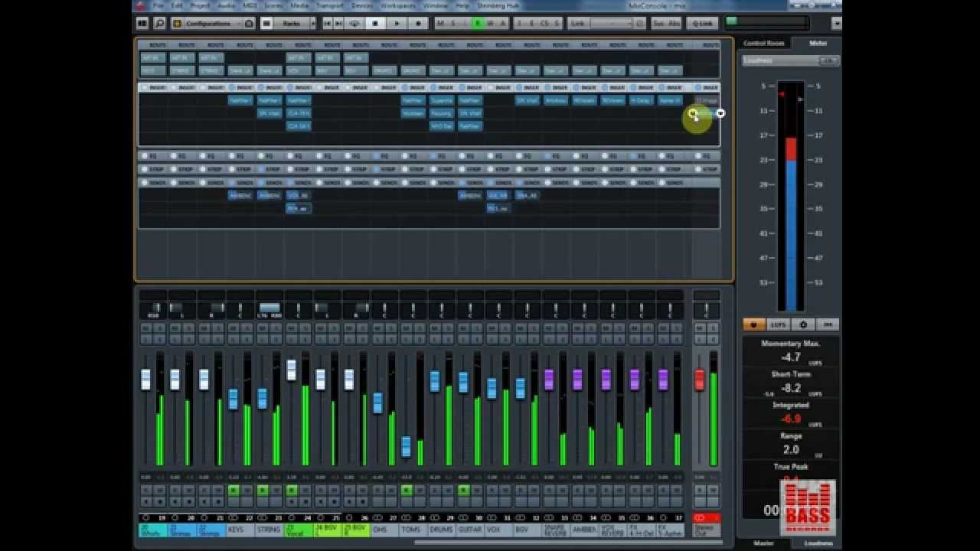Open the MIDI menu

[x=250, y=5]
